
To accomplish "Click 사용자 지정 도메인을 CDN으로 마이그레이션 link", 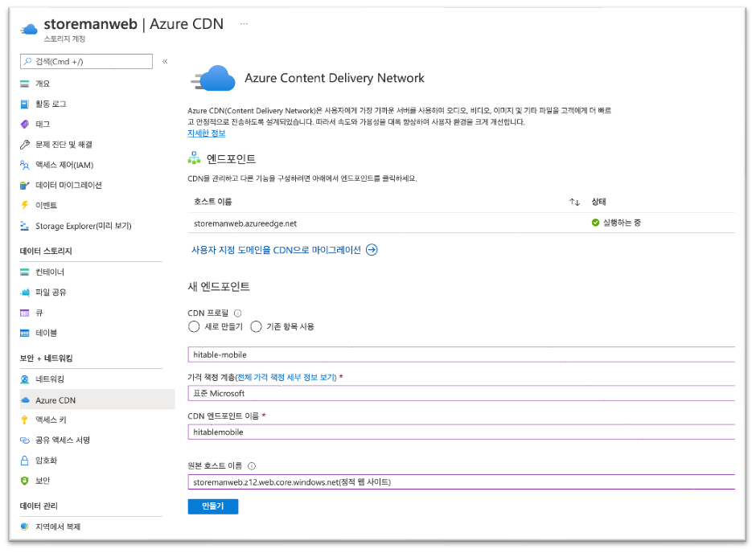I will pyautogui.click(x=276, y=250).
